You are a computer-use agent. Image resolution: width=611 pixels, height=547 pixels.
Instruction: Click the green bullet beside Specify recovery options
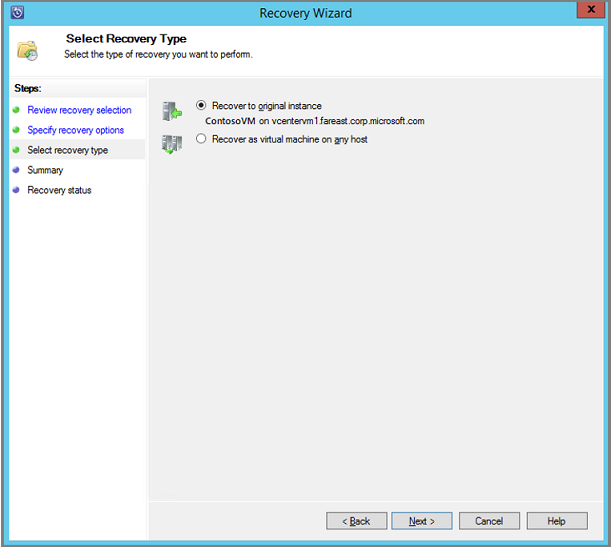[x=16, y=130]
